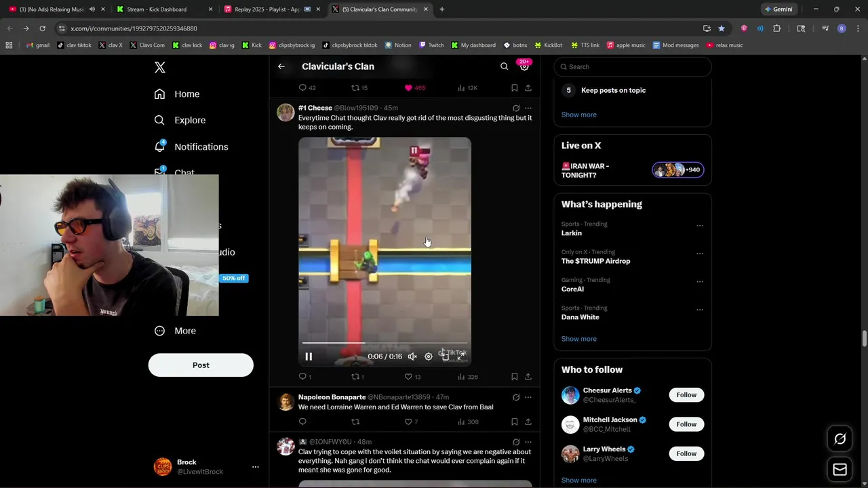Open more options on the @IONFWY0U post
868x488 pixels.
tap(528, 442)
